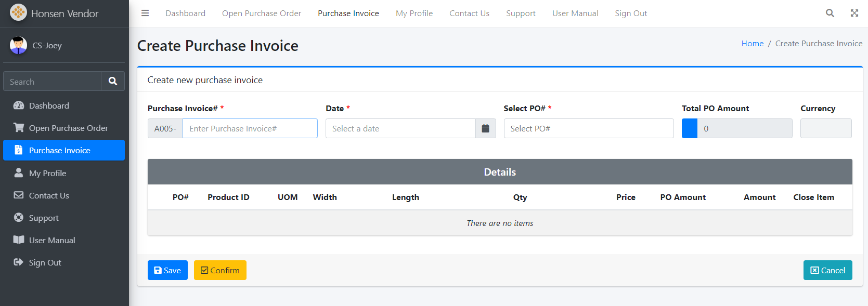Open the Select a date picker field

point(400,128)
